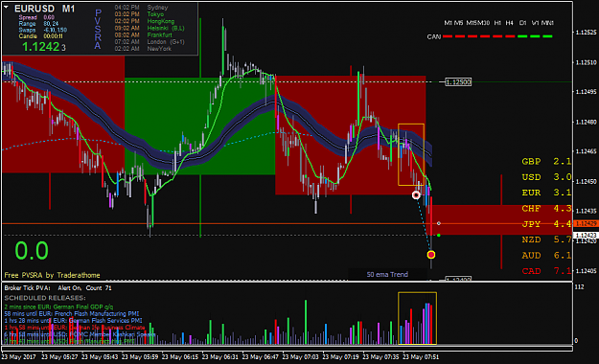Click the SCHEDULED RELEASES heading
This screenshot has height=364, width=599.
click(x=45, y=298)
